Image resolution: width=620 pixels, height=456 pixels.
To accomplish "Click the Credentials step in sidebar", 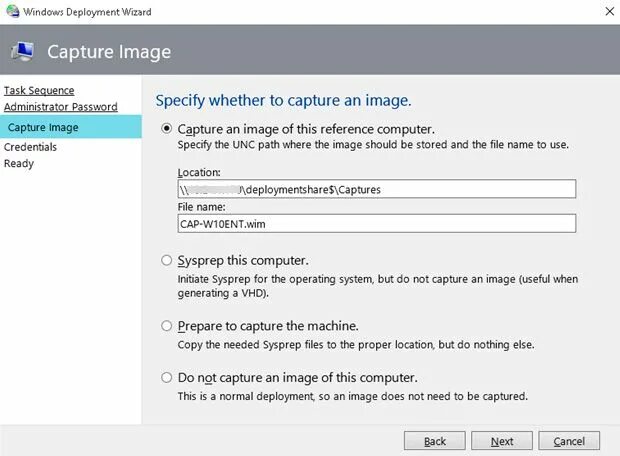I will 30,147.
